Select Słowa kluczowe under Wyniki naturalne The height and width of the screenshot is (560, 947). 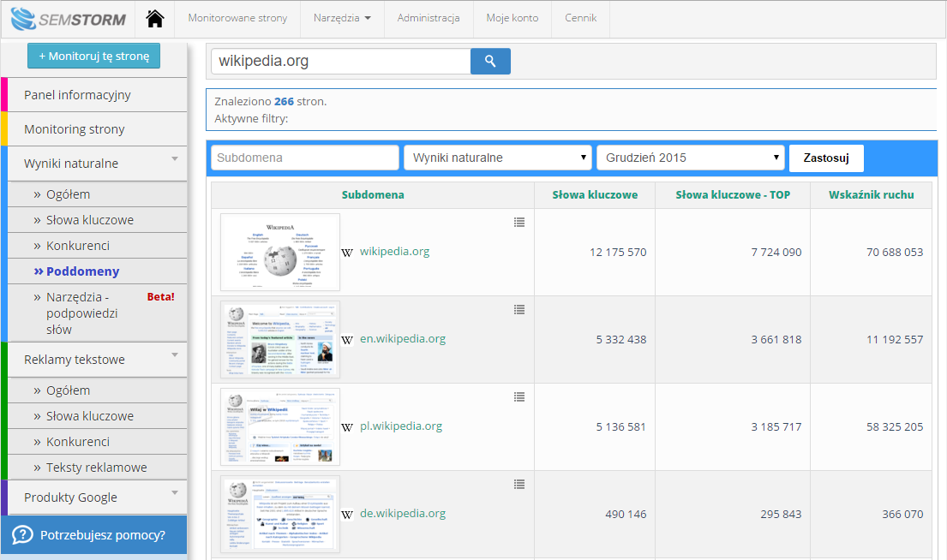(x=97, y=220)
